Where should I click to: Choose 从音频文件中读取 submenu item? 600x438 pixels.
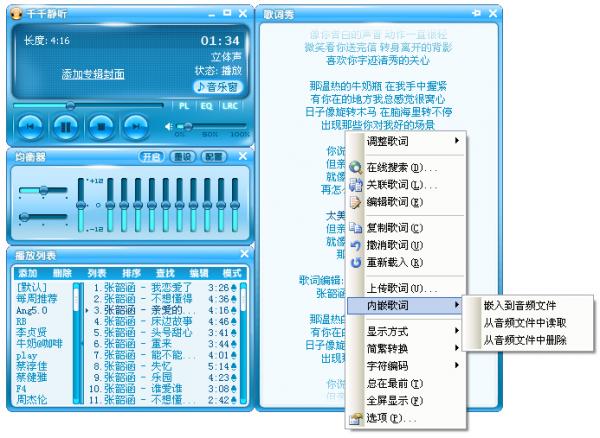(528, 322)
